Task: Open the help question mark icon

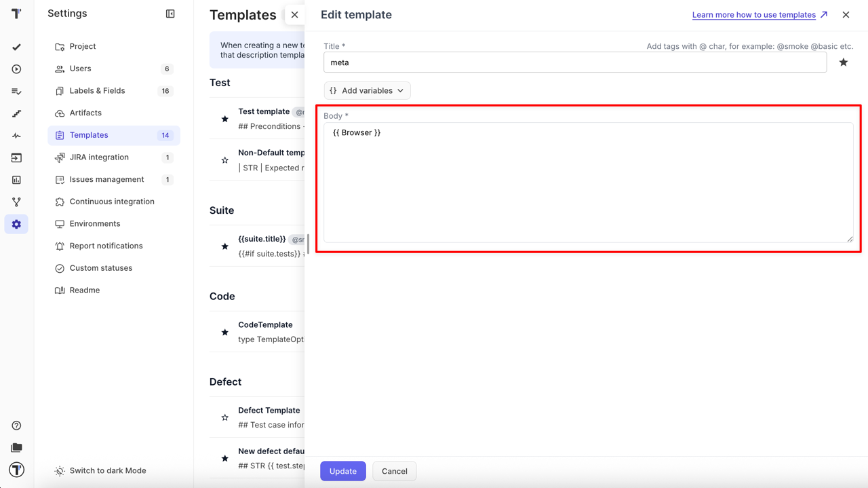Action: pyautogui.click(x=16, y=426)
